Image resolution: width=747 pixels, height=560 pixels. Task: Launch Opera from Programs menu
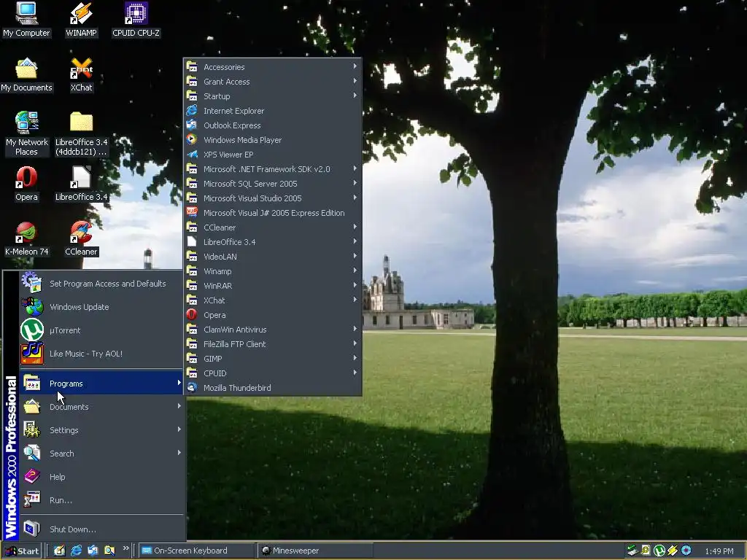click(273, 315)
